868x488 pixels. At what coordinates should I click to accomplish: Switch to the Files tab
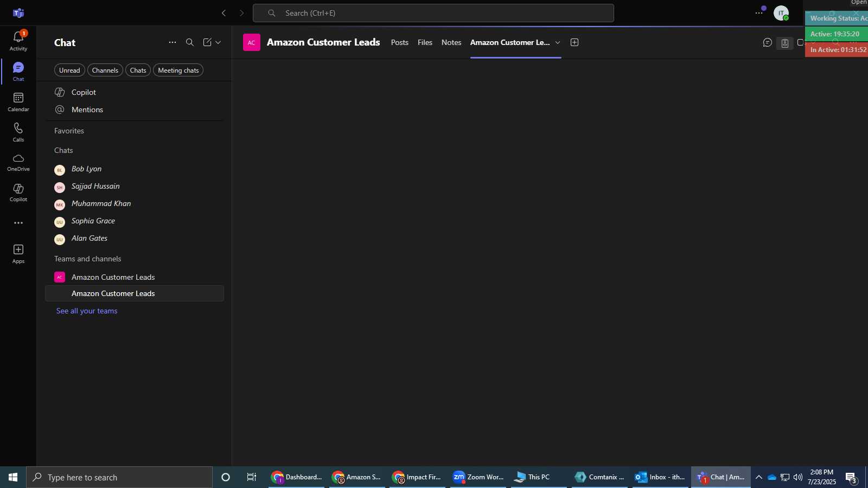coord(425,42)
